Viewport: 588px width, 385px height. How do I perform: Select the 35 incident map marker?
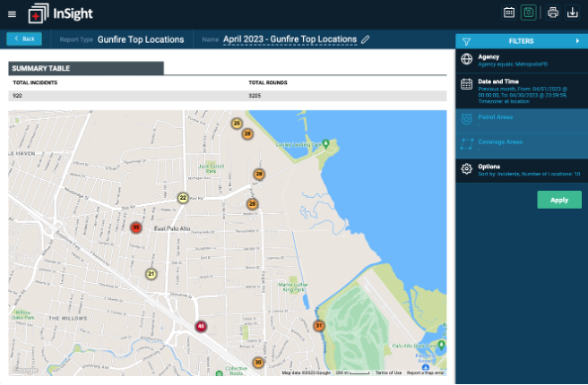135,227
